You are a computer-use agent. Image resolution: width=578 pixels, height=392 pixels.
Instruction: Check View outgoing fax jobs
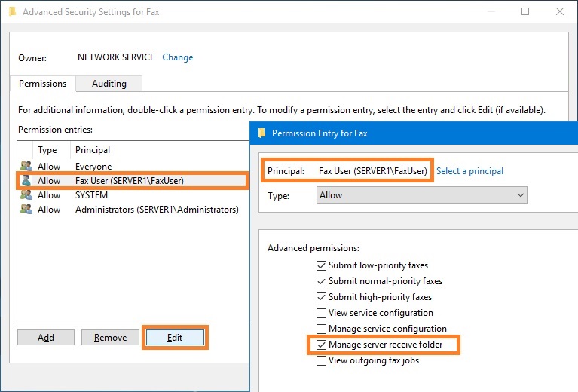322,360
